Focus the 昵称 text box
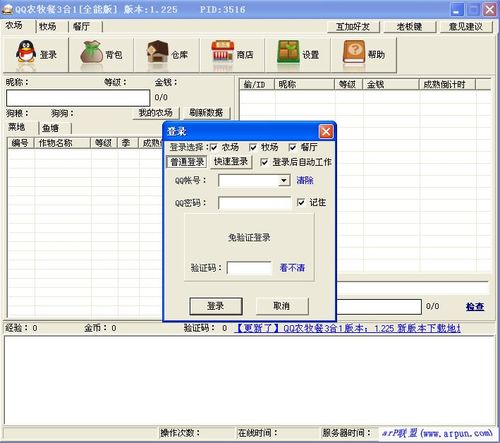Screen dimensions: 500x443 [78, 98]
